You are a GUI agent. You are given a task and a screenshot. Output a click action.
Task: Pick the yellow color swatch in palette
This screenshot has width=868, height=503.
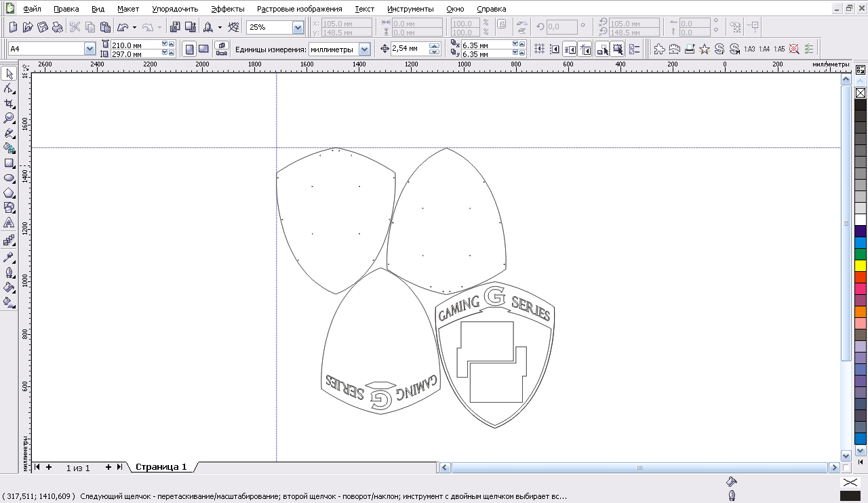coord(861,266)
